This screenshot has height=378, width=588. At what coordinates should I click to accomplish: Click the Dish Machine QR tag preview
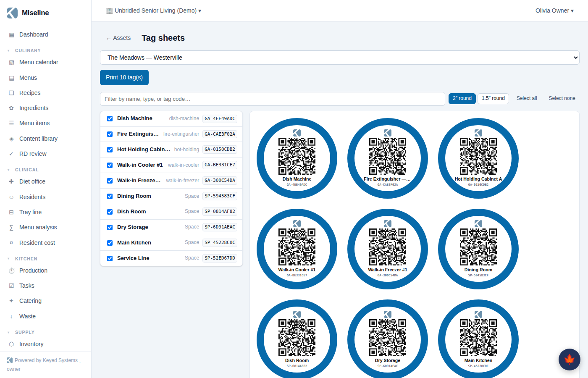click(x=297, y=158)
